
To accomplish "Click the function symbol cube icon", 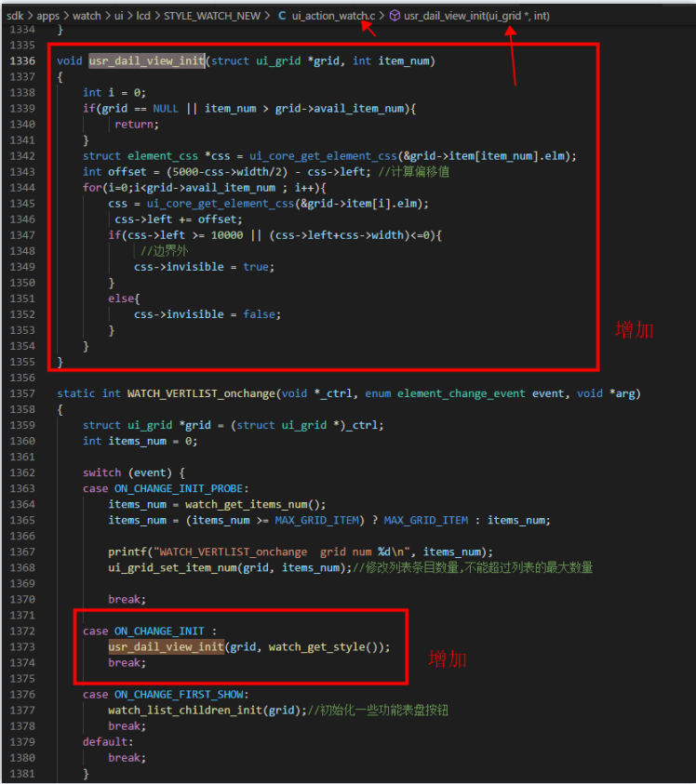I will click(395, 16).
